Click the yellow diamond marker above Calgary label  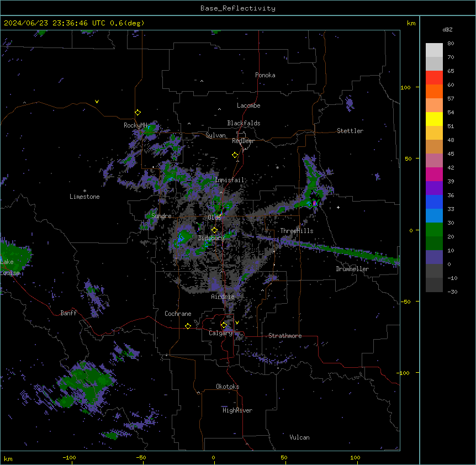224,325
